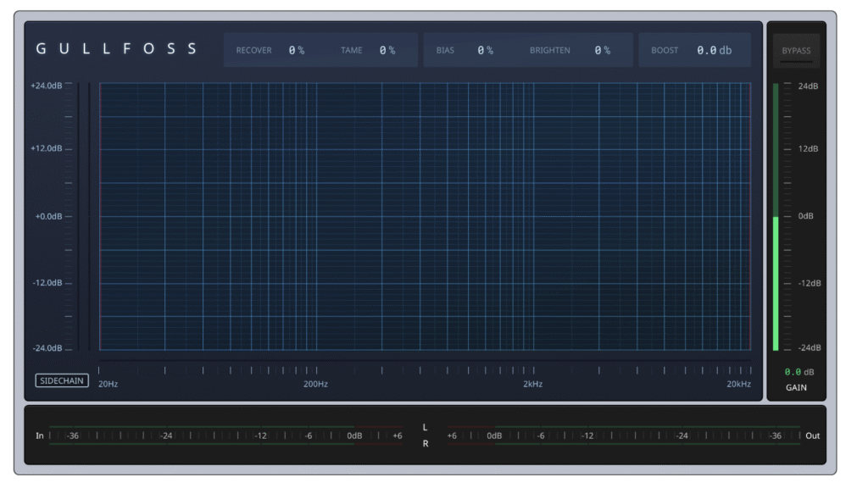Click the GULLFOSS logo text
The height and width of the screenshot is (488, 868).
(116, 49)
